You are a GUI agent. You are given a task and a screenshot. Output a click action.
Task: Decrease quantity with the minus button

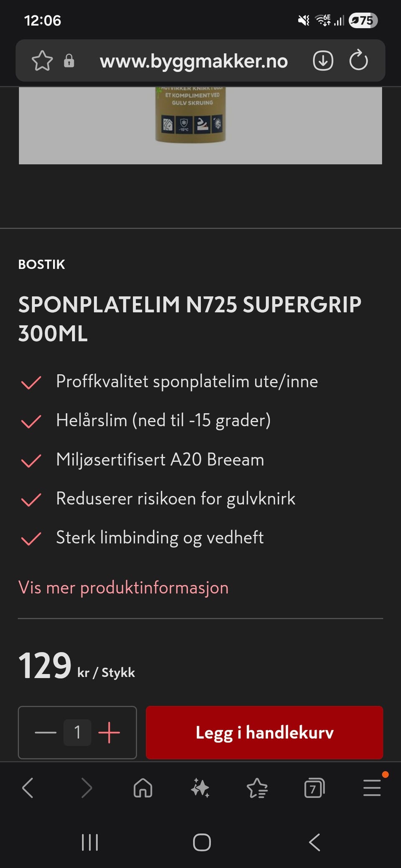point(46,732)
